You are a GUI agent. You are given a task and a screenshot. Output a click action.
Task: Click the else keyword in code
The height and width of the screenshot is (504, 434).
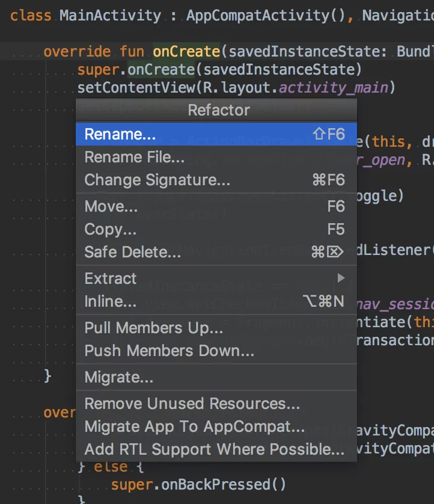(x=111, y=467)
